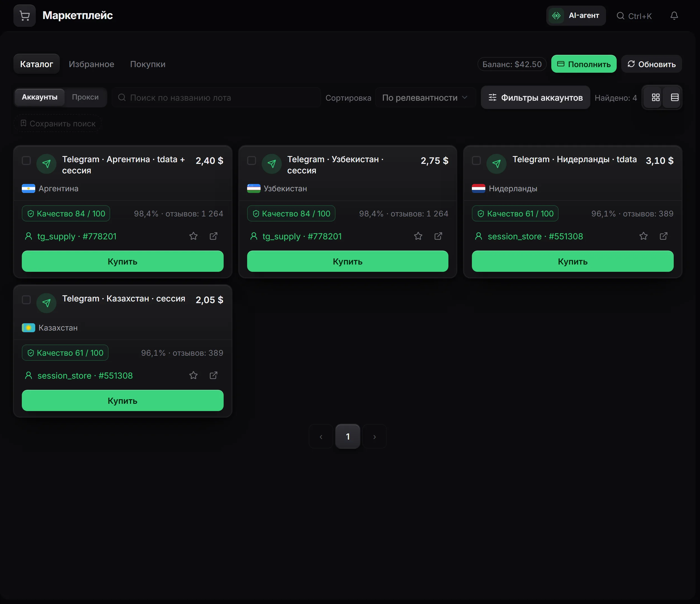Click Обновить refresh button

[652, 64]
